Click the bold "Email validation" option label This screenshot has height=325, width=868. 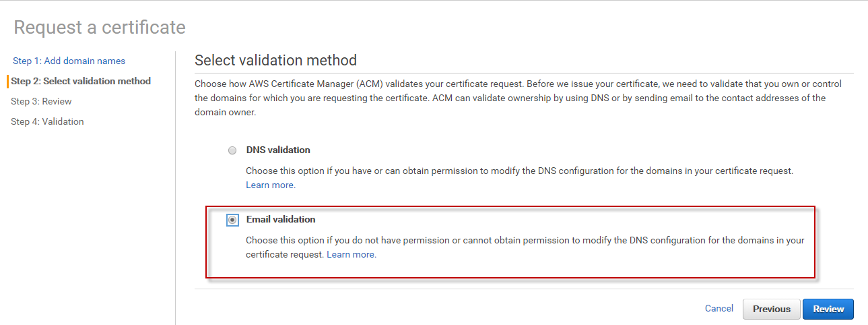pyautogui.click(x=281, y=219)
